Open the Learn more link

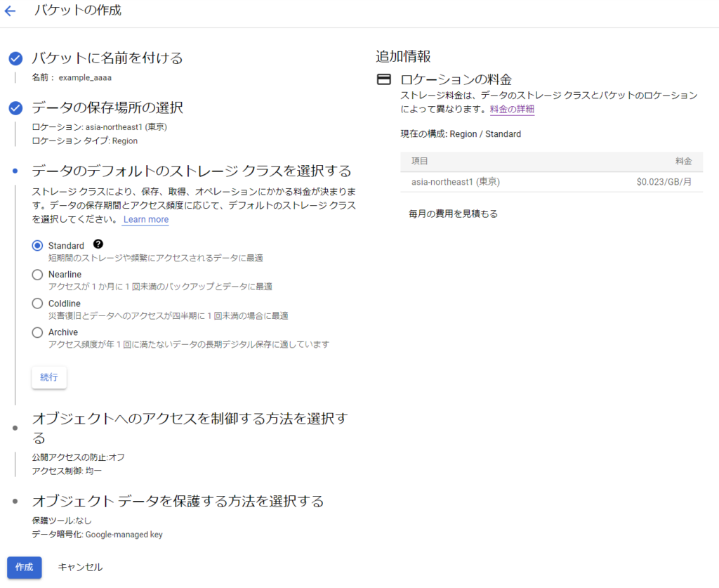coord(145,219)
